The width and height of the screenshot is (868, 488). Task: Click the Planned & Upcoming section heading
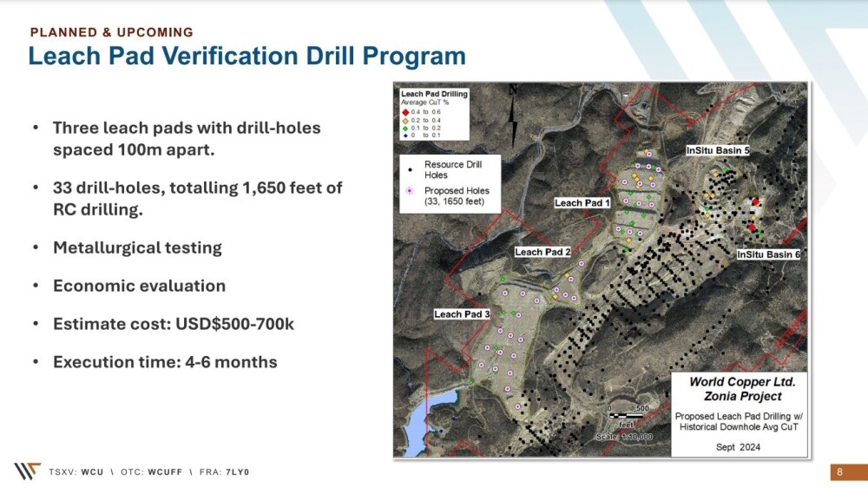pos(112,33)
